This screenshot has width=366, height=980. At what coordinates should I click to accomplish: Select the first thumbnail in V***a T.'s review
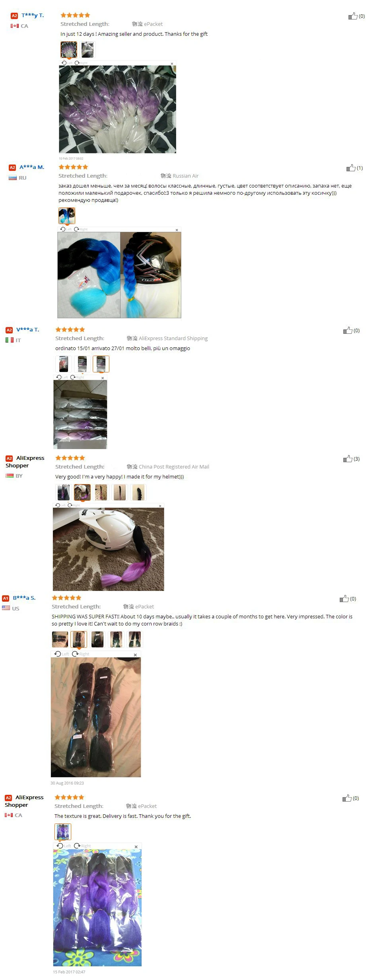click(x=64, y=364)
